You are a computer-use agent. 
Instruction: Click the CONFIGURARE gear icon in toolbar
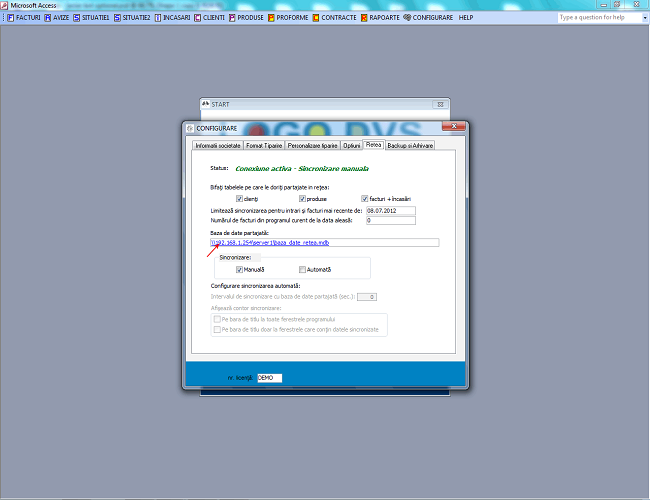pos(407,17)
